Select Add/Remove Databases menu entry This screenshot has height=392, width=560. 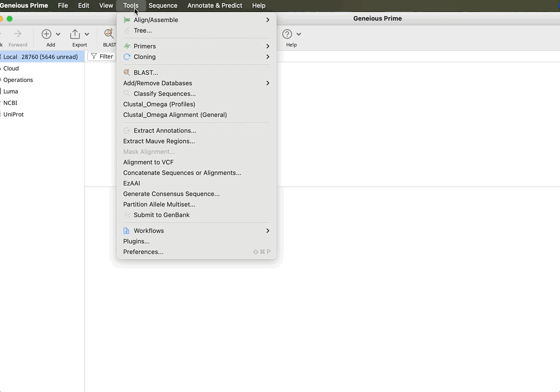pyautogui.click(x=197, y=83)
